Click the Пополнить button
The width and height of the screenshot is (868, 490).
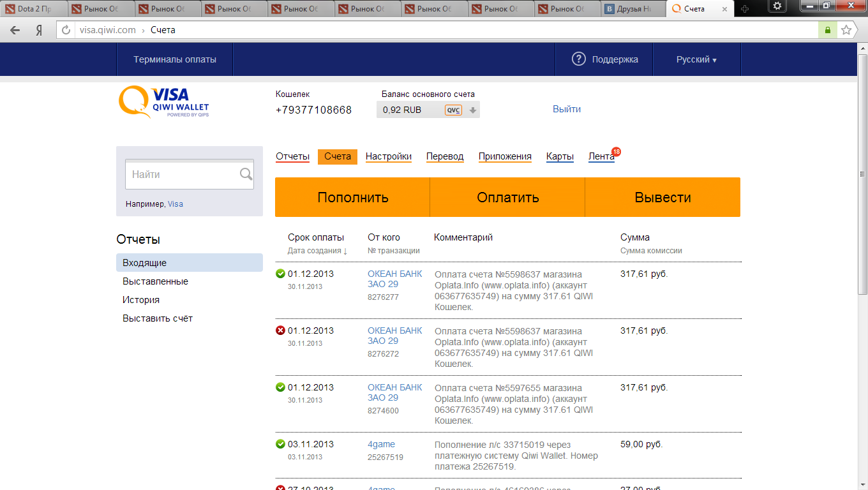[x=352, y=197]
